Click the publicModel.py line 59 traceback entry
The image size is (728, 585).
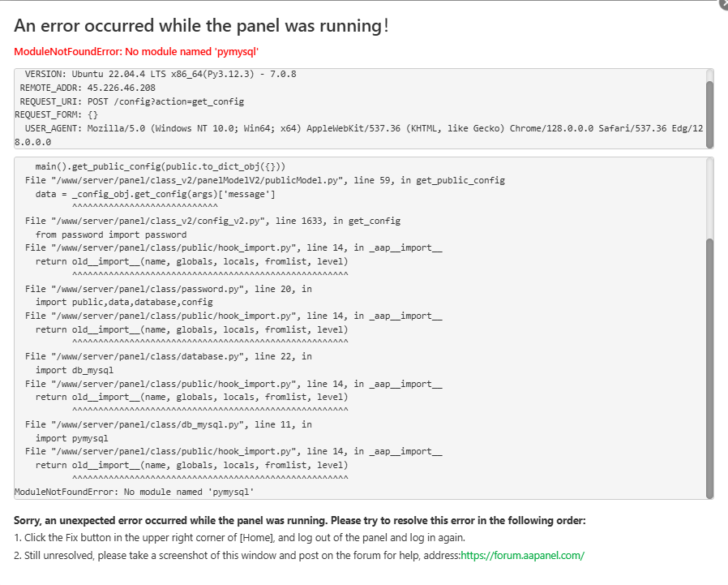click(x=264, y=180)
